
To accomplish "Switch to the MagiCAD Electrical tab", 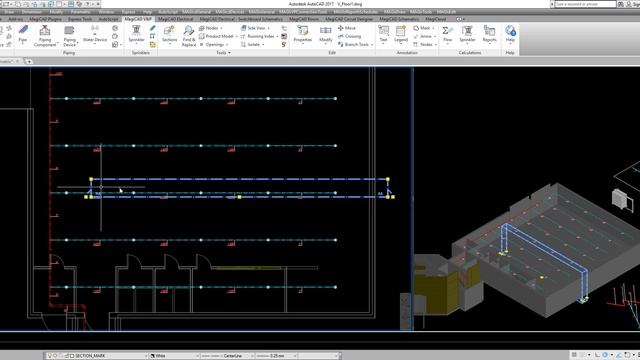I will point(176,19).
